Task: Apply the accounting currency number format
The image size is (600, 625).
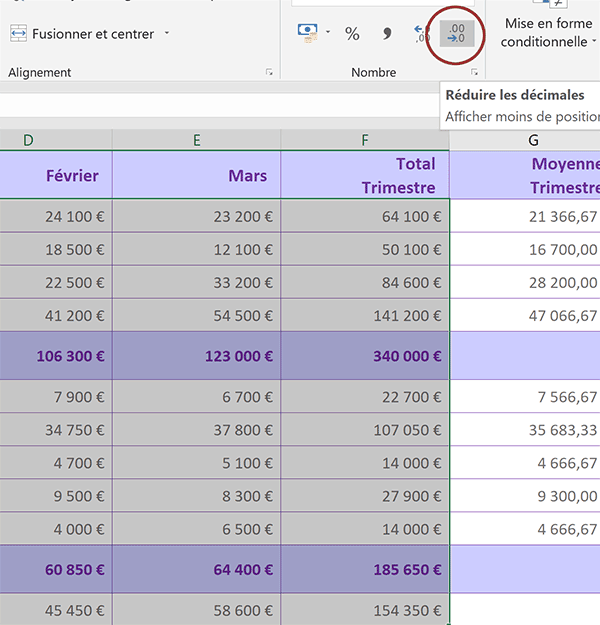Action: pos(307,33)
